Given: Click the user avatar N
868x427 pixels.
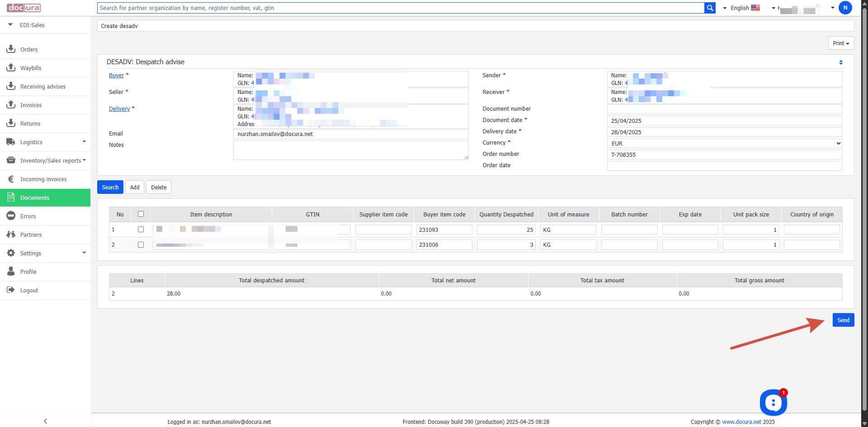Looking at the screenshot, I should click(845, 8).
